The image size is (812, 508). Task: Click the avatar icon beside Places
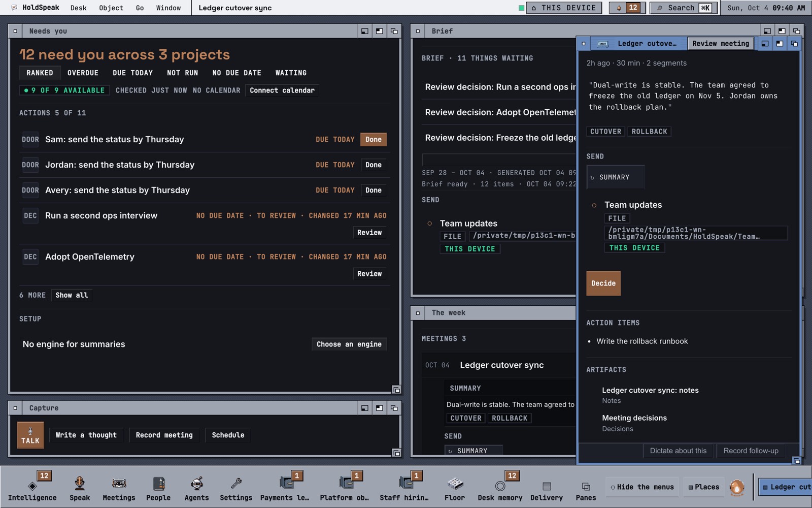coord(737,488)
